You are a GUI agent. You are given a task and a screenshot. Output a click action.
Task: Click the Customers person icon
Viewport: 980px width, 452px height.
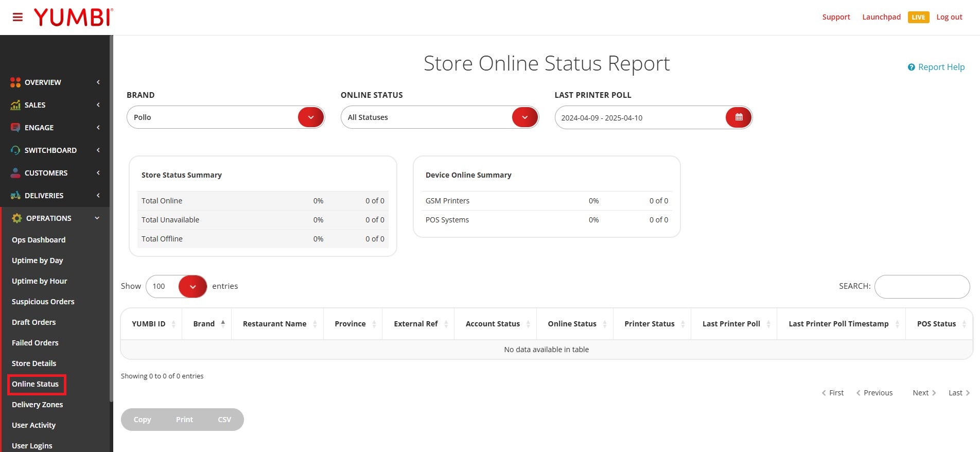coord(15,173)
